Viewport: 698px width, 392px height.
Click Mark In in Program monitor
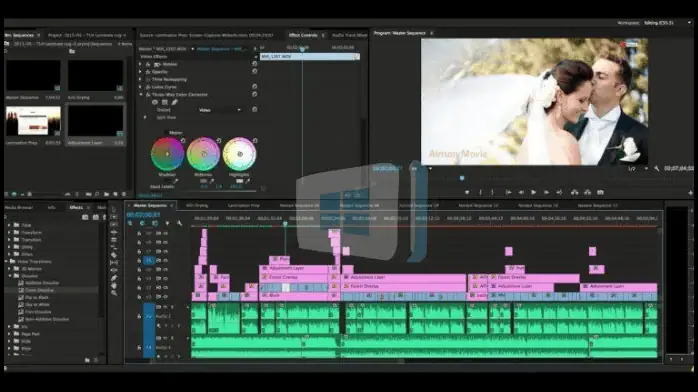click(480, 192)
